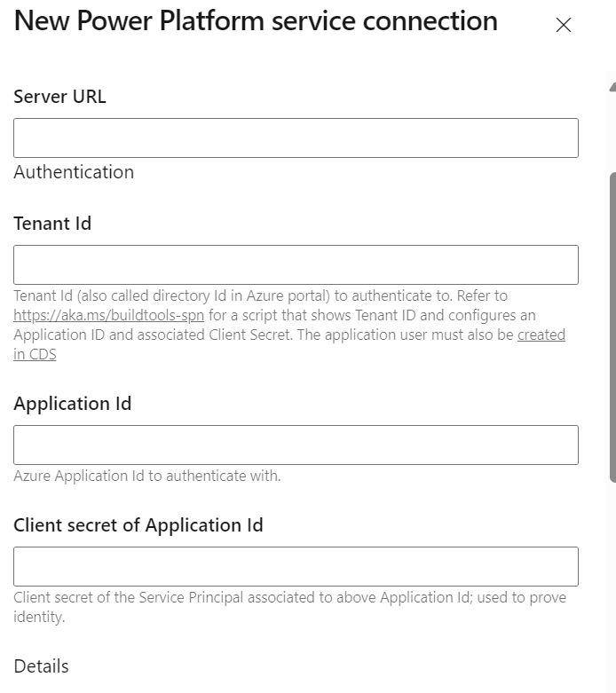
Task: Select the Client secret of Application Id field
Action: tap(296, 567)
